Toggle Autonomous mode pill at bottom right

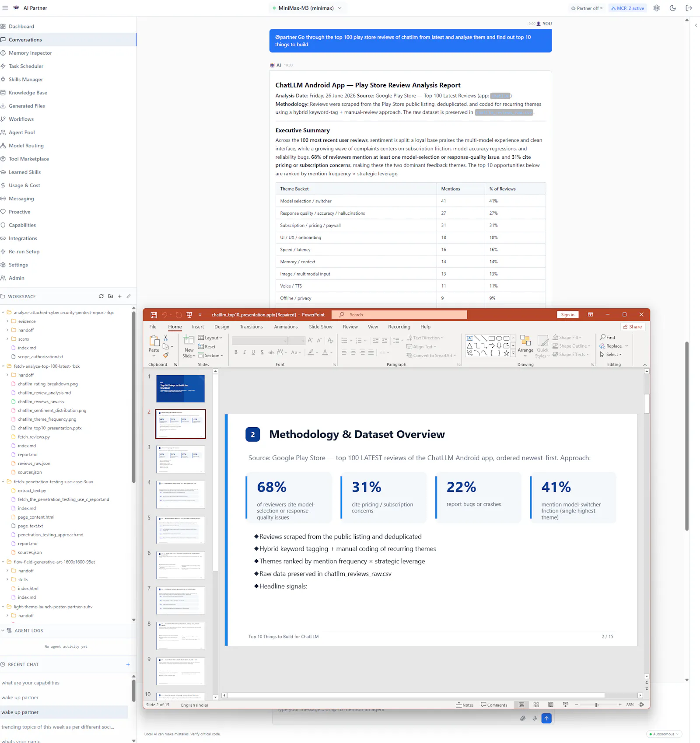coord(664,734)
